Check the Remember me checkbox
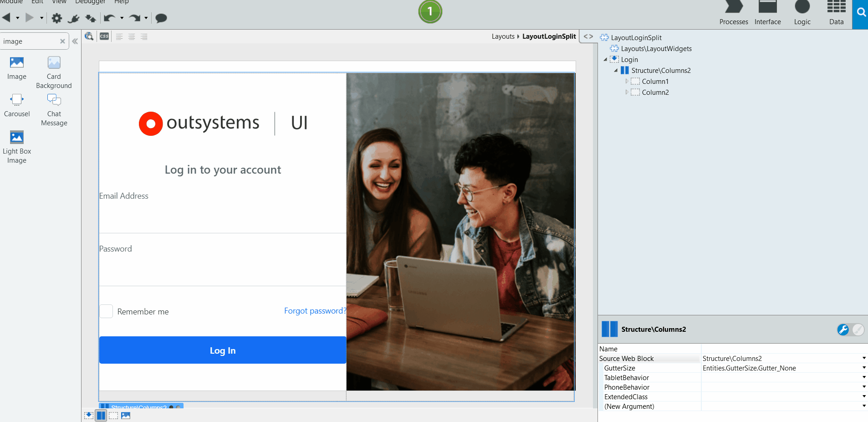The image size is (868, 422). [x=106, y=311]
